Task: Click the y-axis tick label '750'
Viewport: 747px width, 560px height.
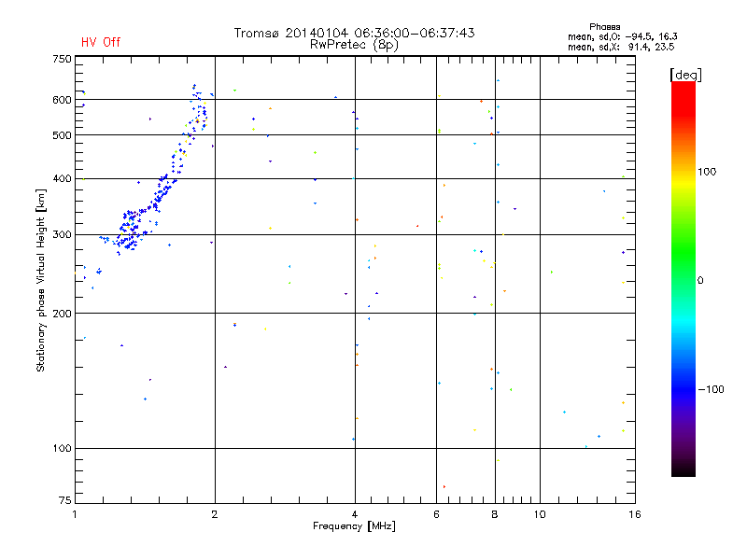Action: tap(62, 59)
